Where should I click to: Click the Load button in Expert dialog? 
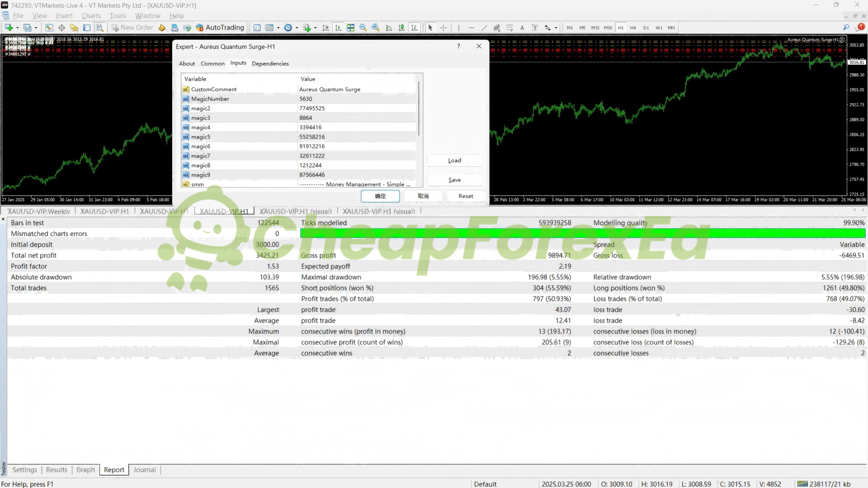[454, 160]
